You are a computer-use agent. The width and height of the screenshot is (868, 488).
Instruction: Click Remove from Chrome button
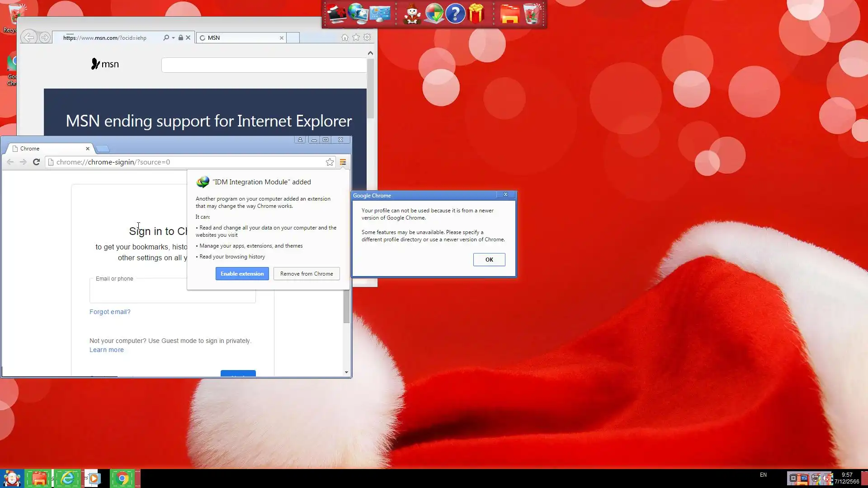tap(306, 274)
